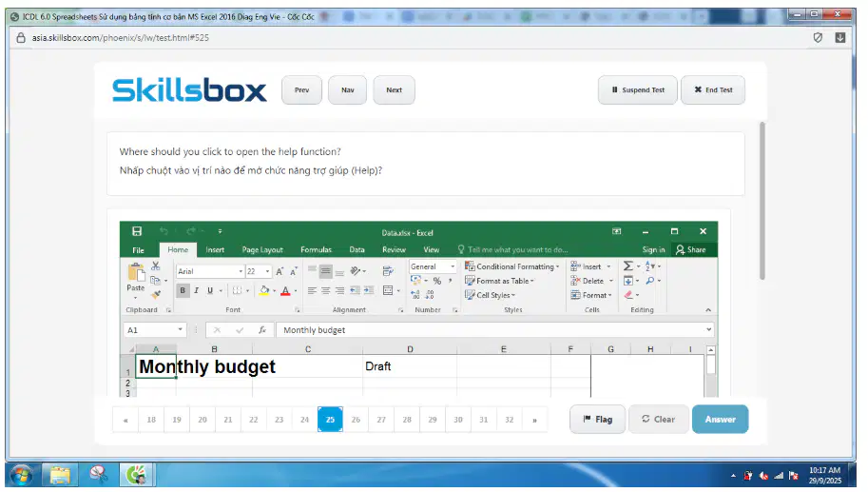This screenshot has height=492, width=868.
Task: Open the Merge & Center dropdown
Action: [x=398, y=290]
